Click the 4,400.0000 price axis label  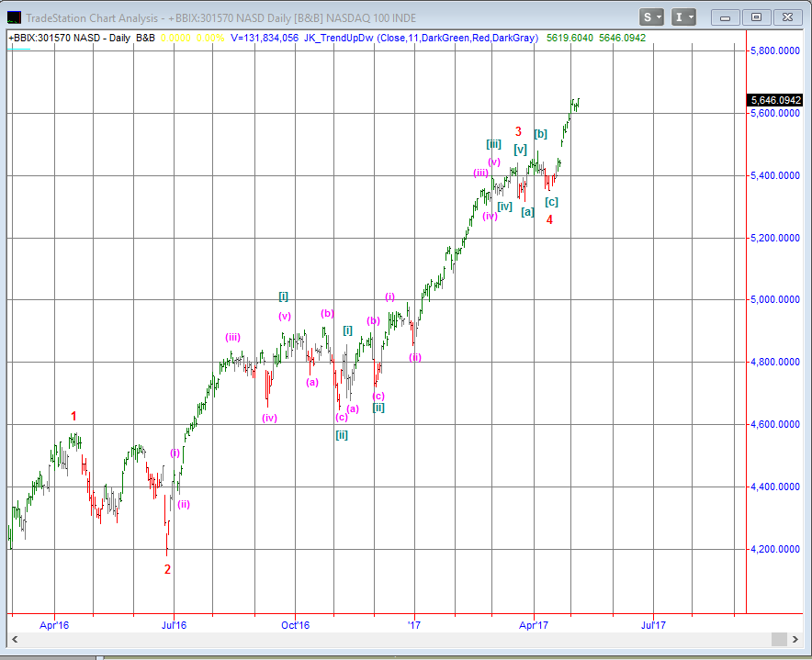775,487
